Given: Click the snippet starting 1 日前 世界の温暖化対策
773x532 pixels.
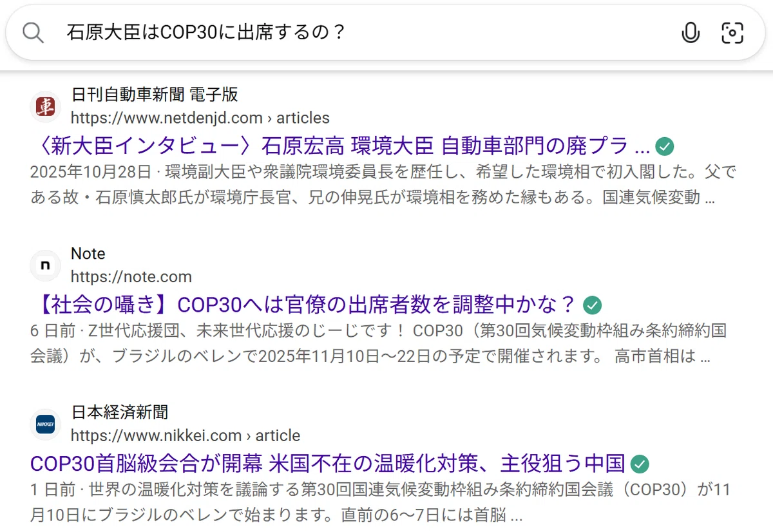Looking at the screenshot, I should coord(381,502).
